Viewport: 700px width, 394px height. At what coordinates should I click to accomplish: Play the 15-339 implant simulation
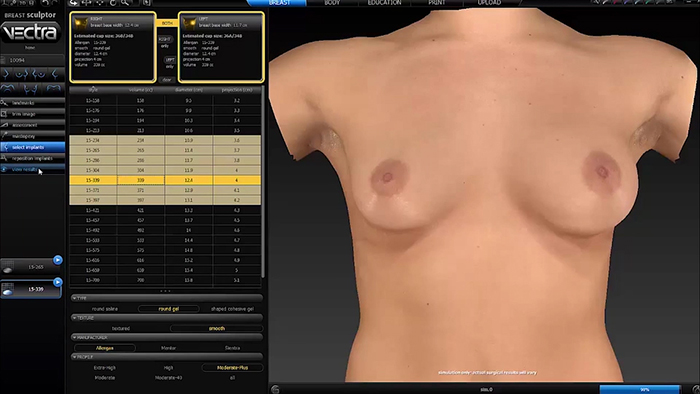[58, 282]
